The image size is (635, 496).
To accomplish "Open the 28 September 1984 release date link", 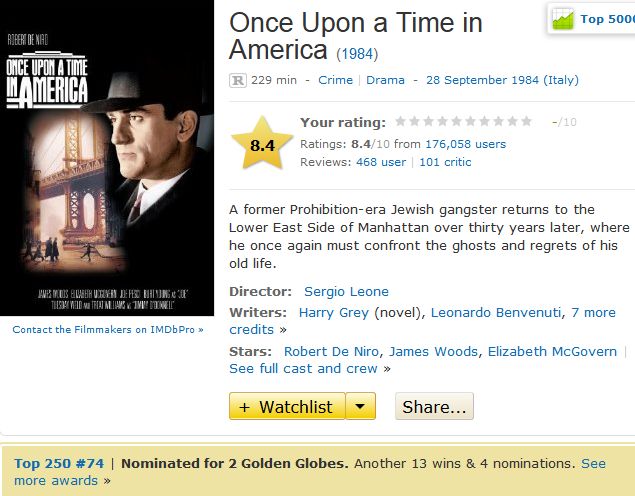I will point(502,80).
